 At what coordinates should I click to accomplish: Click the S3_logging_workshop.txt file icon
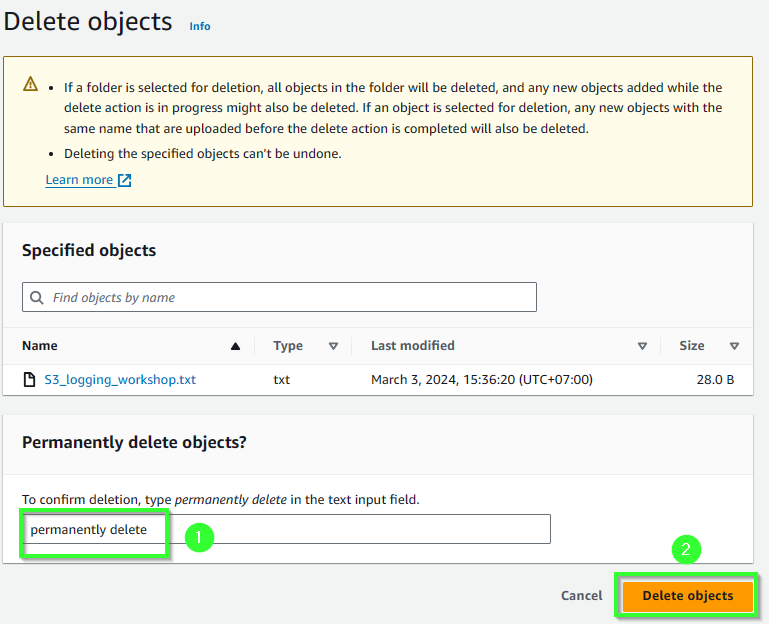point(29,379)
